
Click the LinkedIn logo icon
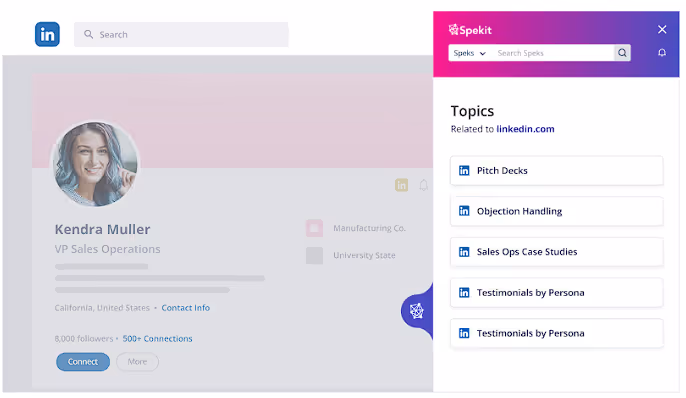click(47, 34)
